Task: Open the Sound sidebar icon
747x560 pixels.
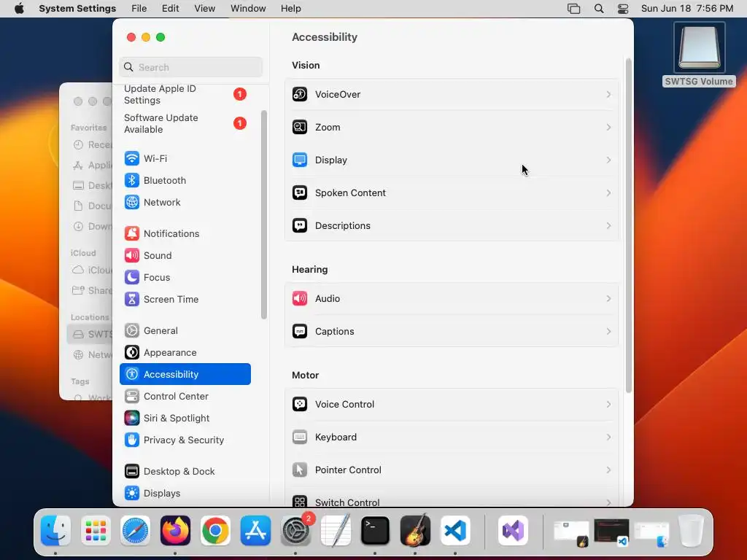Action: click(x=132, y=256)
